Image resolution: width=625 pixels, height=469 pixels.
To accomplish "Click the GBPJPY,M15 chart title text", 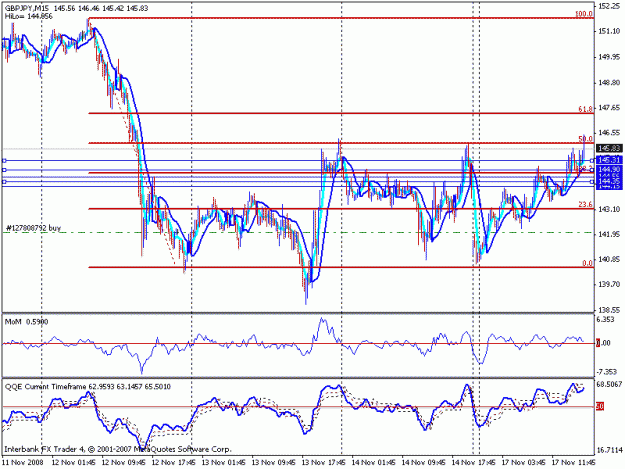I will (x=29, y=8).
